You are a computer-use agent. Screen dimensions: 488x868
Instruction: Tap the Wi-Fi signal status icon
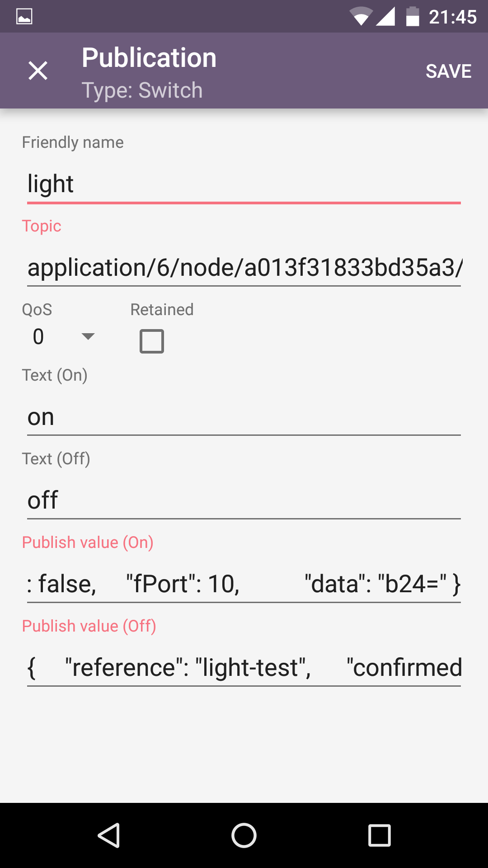tap(361, 17)
